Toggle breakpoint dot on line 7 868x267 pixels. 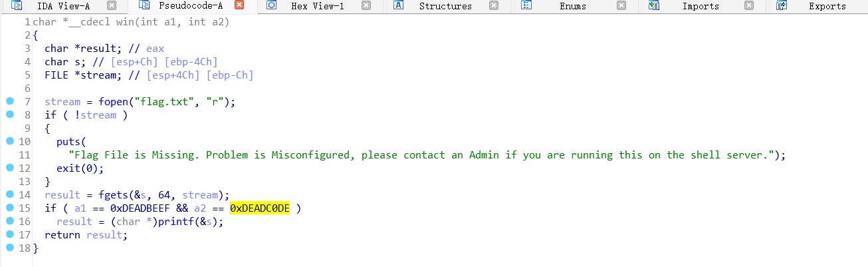[x=9, y=102]
